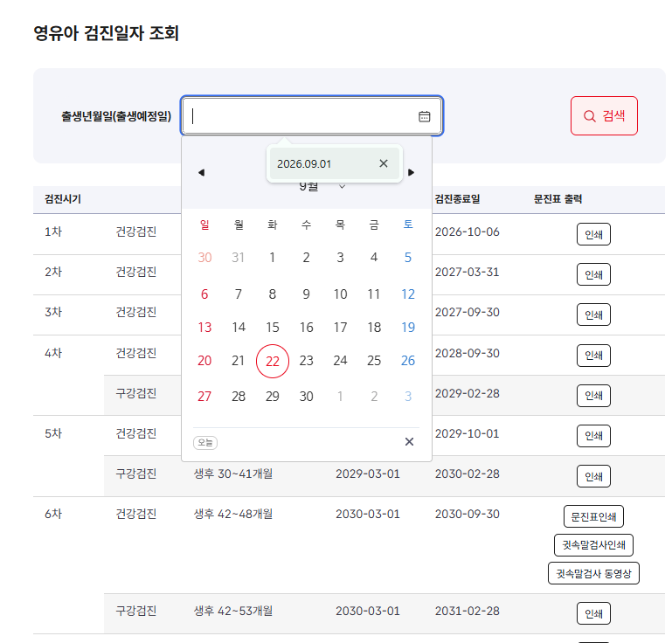Print 3차 건강검진 questionnaire
Screen dimensions: 672x643
click(x=593, y=315)
